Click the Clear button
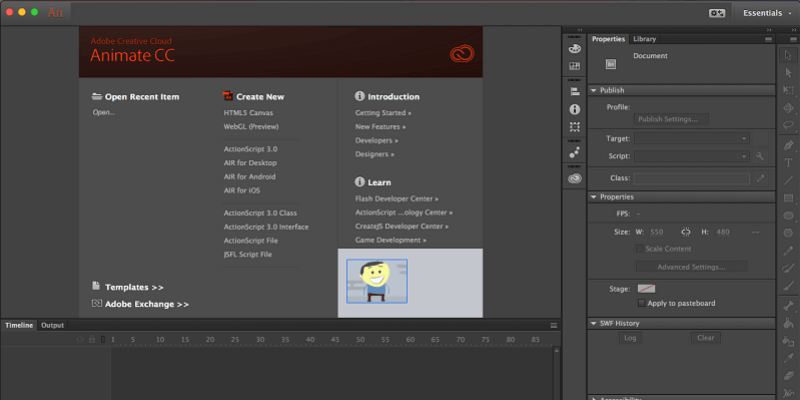 [x=706, y=338]
